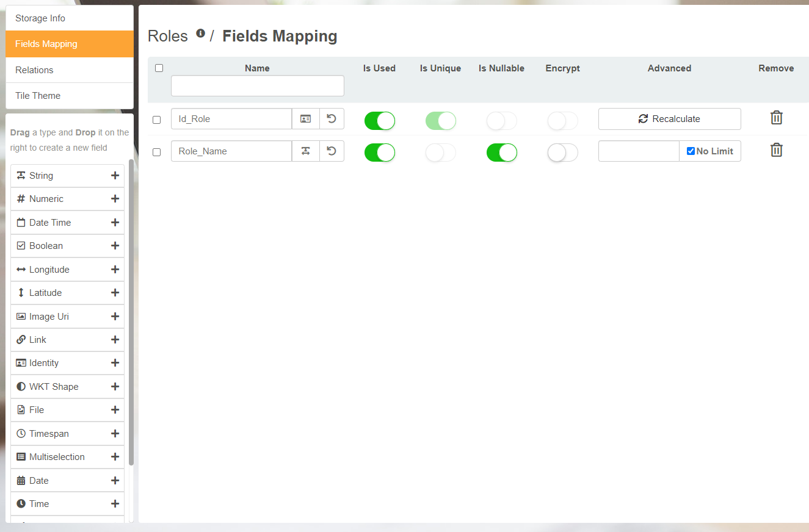Turn on Is Unique for Role_Name

pyautogui.click(x=440, y=152)
